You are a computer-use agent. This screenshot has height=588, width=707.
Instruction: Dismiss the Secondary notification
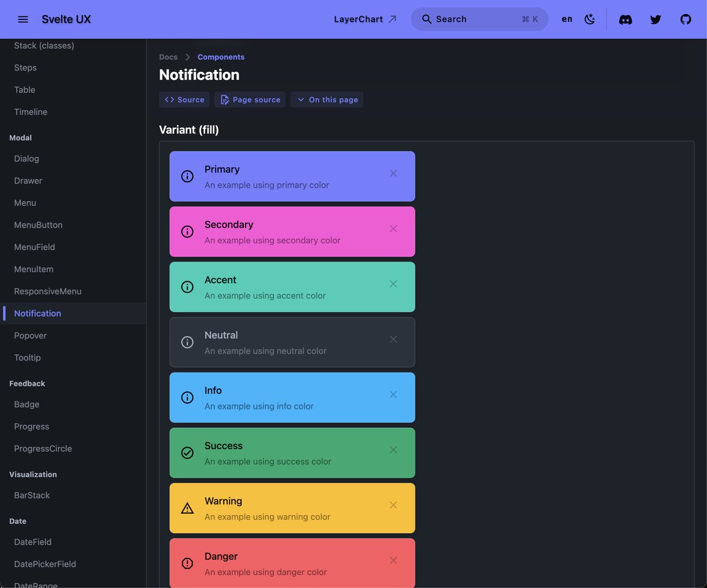[393, 229]
